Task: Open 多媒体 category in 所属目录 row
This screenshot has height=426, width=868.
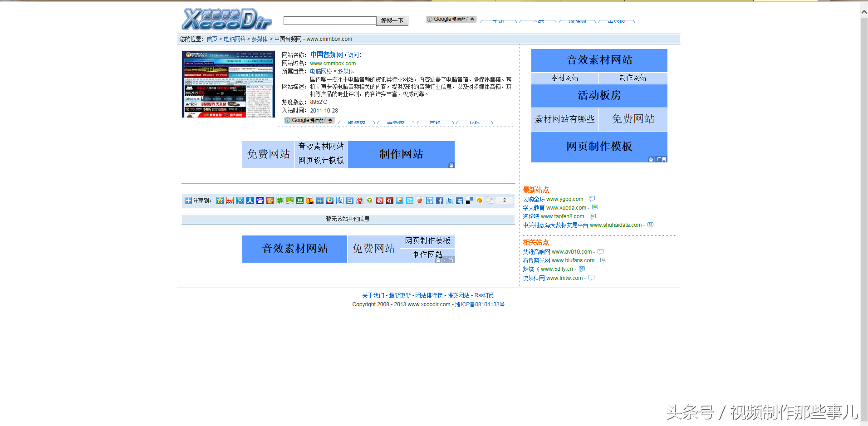Action: [x=346, y=71]
